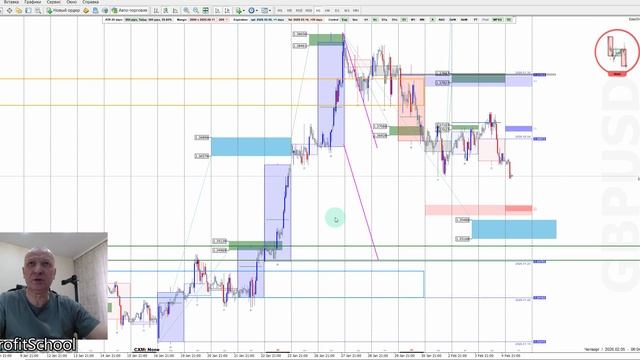The width and height of the screenshot is (640, 360).
Task: Select the pink rectangle zone below price
Action: click(478, 210)
